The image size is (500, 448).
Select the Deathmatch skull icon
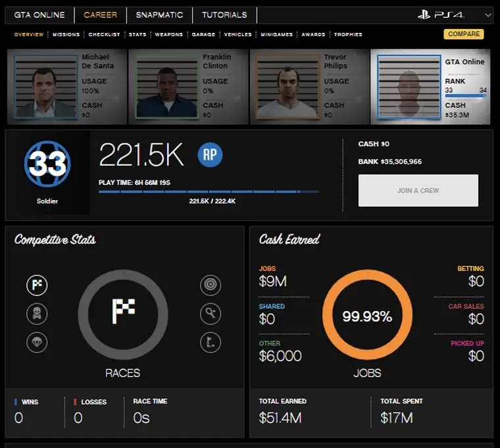coord(37,314)
